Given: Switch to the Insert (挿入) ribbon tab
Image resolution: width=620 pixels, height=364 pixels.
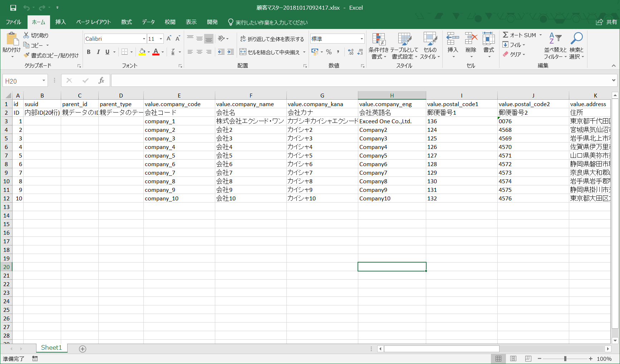Looking at the screenshot, I should point(60,22).
